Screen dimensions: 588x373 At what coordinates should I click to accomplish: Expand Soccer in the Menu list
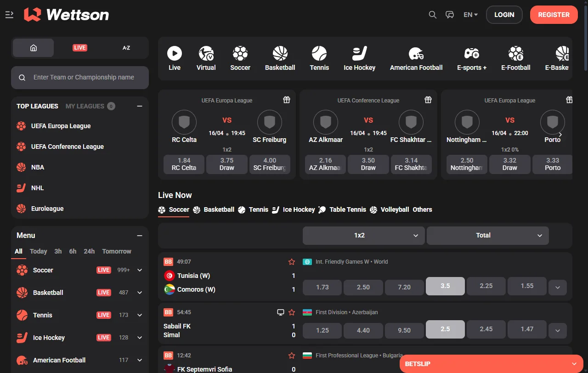tap(140, 270)
